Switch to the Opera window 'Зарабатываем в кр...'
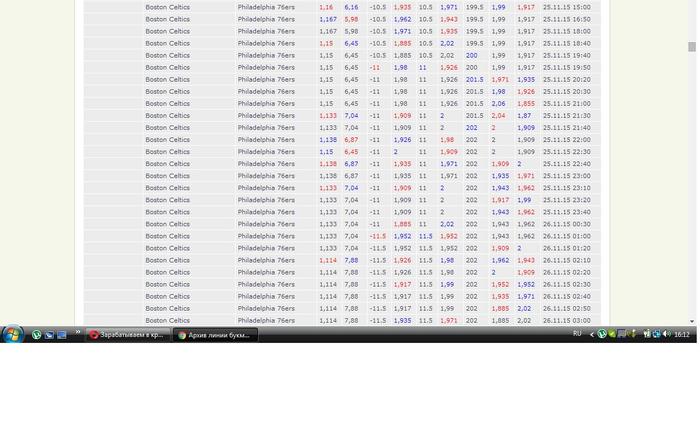 pyautogui.click(x=128, y=334)
